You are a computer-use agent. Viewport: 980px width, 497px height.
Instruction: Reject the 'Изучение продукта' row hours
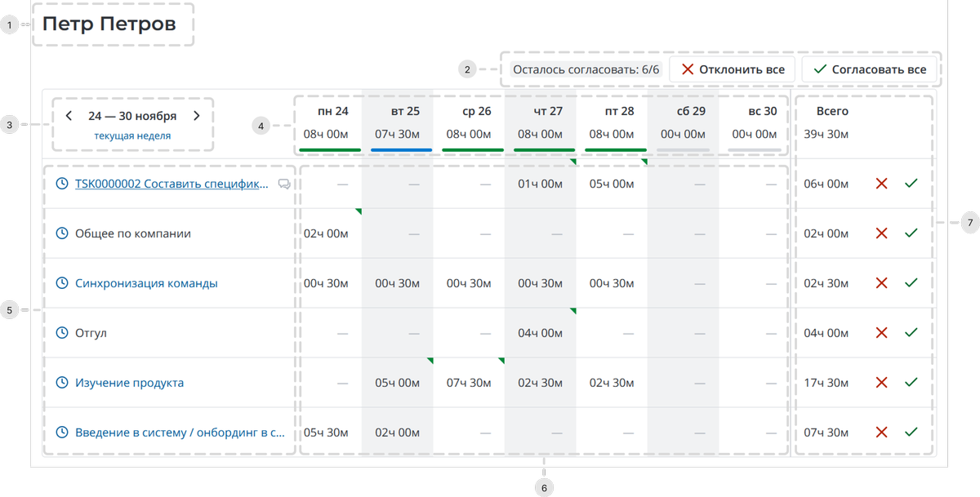[881, 383]
